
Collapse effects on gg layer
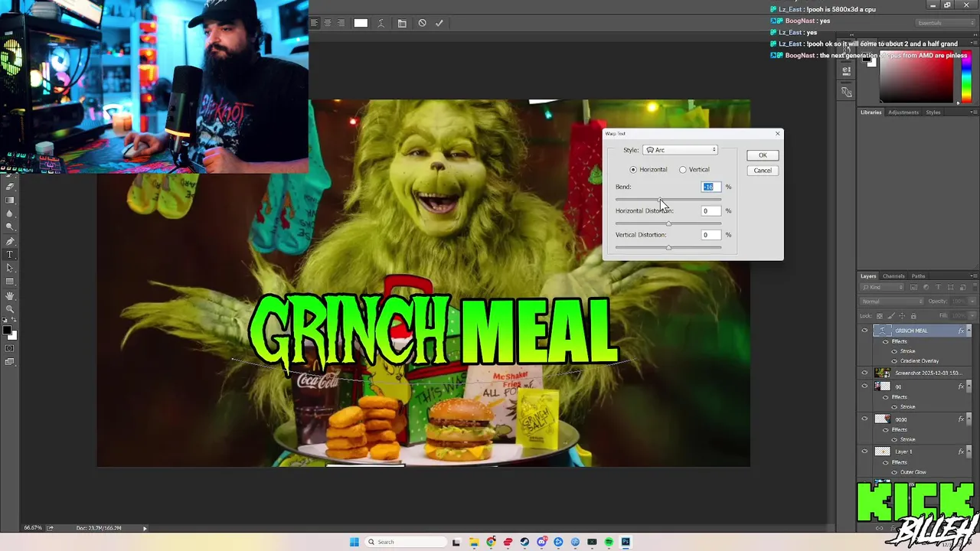point(969,386)
